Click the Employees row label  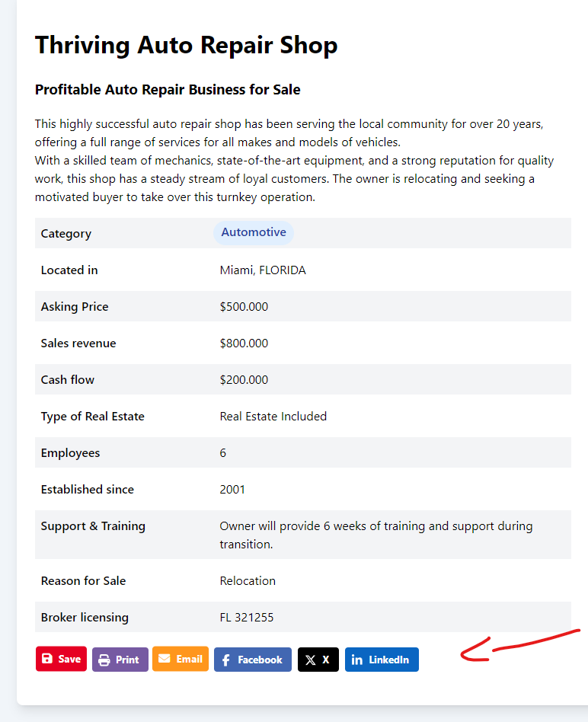(70, 453)
